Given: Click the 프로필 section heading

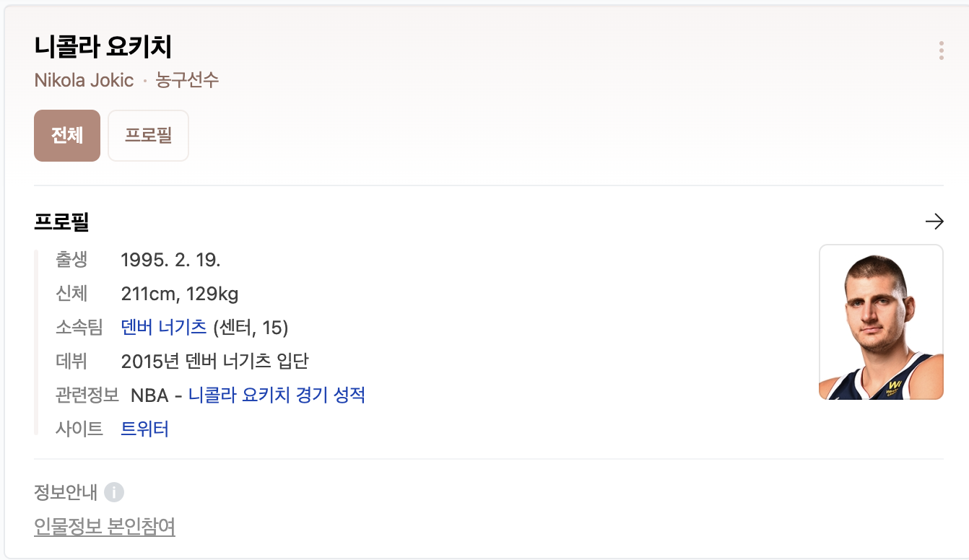Looking at the screenshot, I should click(61, 222).
